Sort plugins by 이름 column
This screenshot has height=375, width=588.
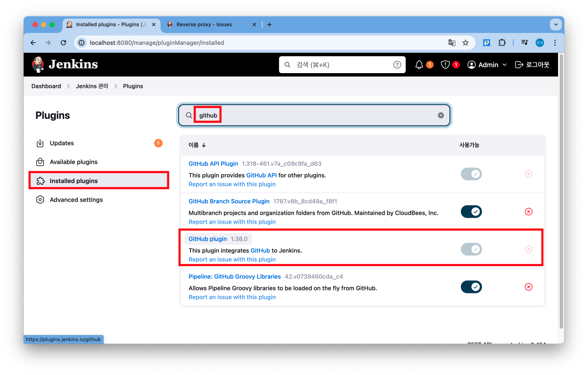pyautogui.click(x=197, y=145)
